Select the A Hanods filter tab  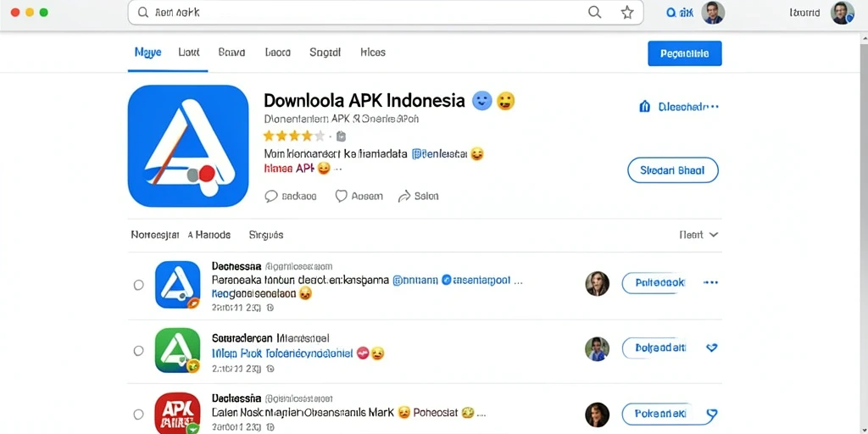209,235
